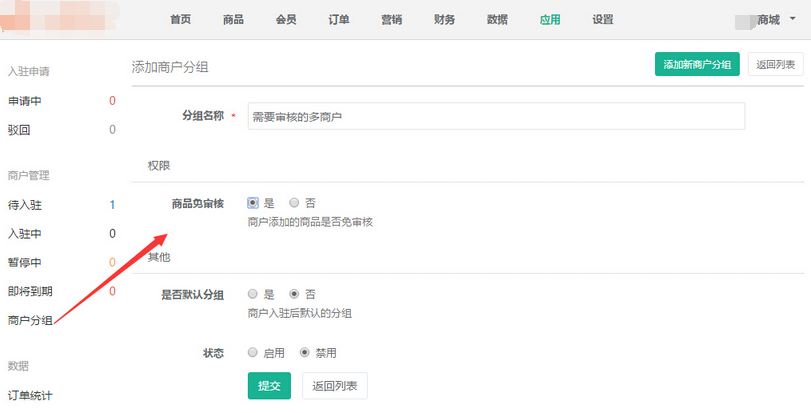Open 商户分组 in the sidebar

click(x=30, y=320)
